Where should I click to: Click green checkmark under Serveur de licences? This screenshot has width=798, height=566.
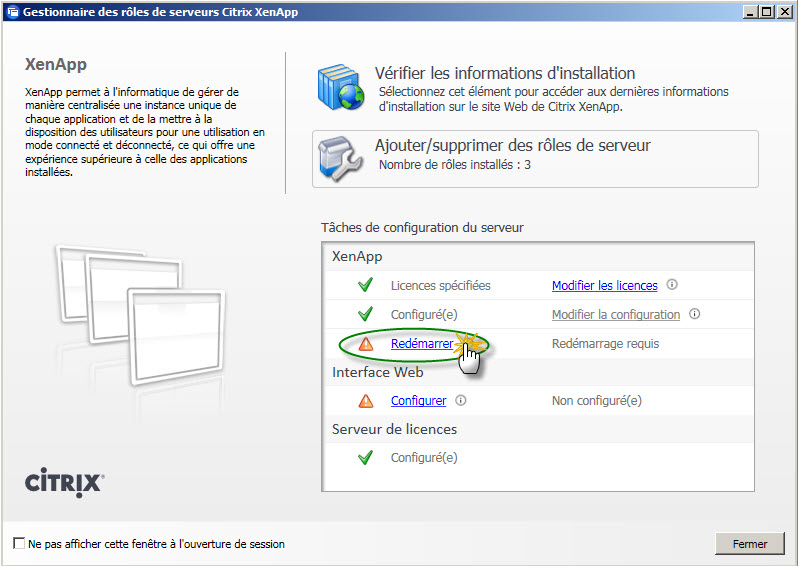tap(365, 457)
